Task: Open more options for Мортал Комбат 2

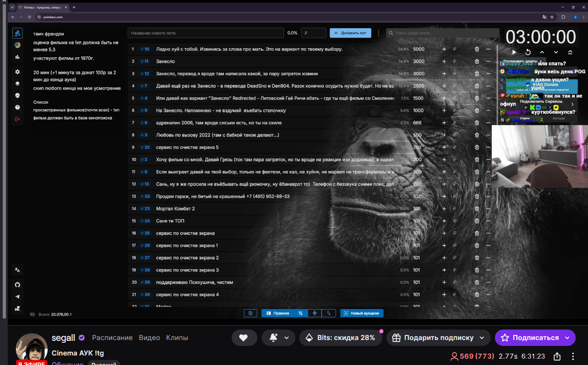Action: tap(489, 209)
